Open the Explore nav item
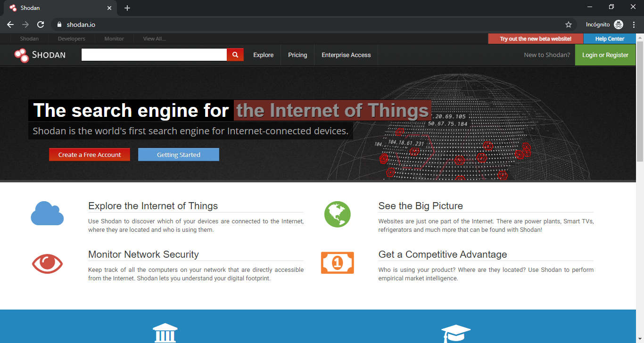This screenshot has width=644, height=343. (x=263, y=55)
